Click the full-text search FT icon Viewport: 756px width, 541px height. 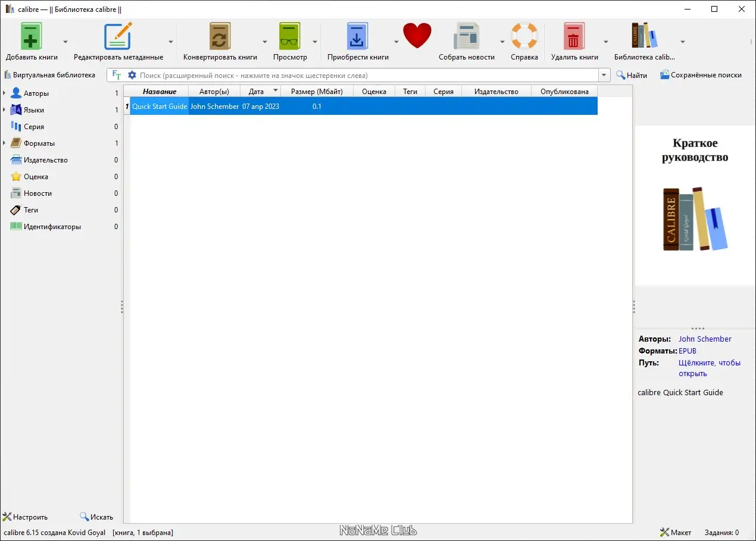pos(117,75)
